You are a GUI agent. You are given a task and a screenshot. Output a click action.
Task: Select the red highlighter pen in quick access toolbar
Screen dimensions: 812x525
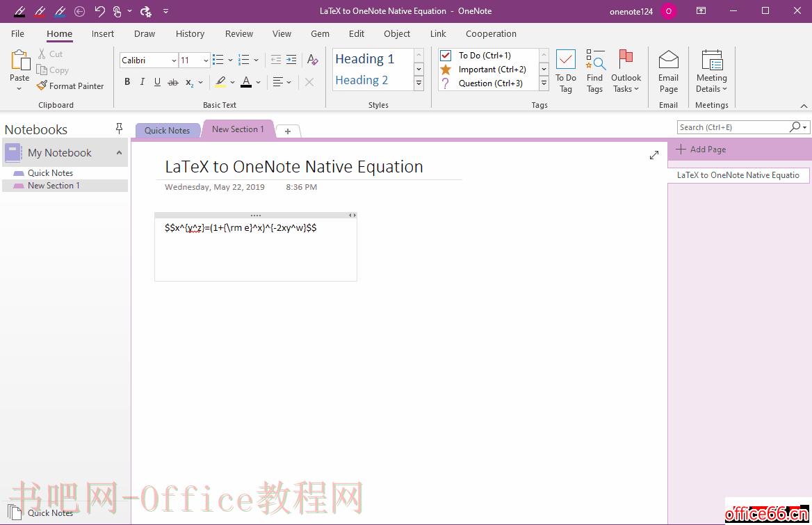coord(40,11)
